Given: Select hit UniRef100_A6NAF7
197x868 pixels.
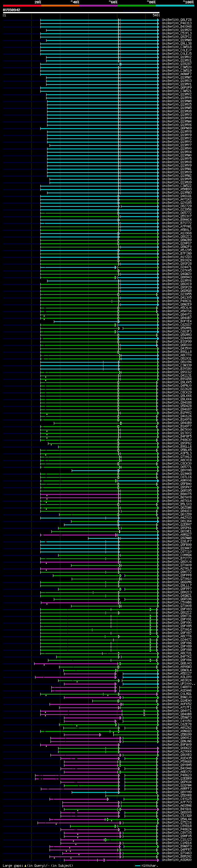Looking at the screenshot, I should coord(176,74).
